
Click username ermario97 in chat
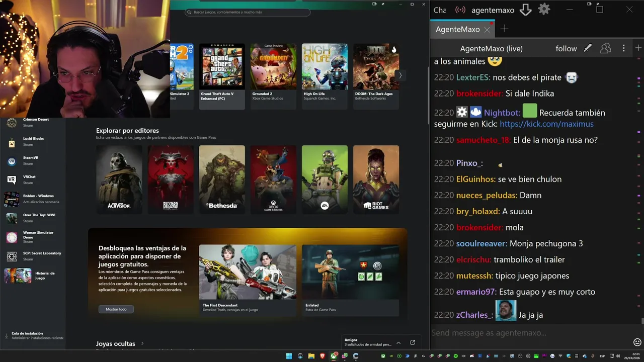pos(476,292)
